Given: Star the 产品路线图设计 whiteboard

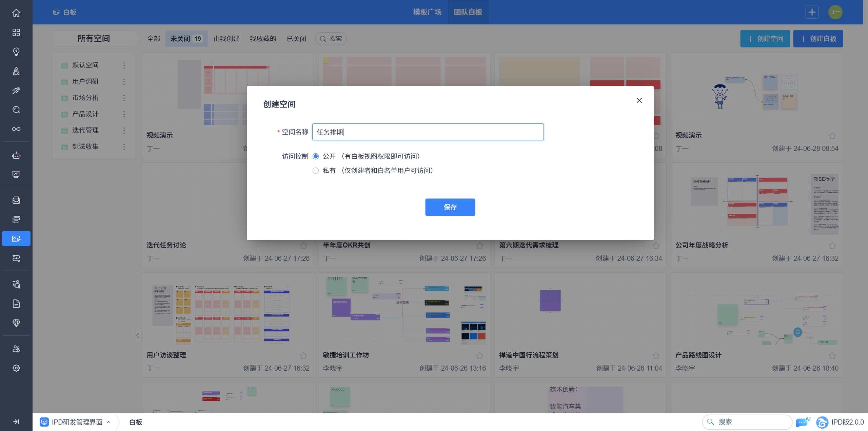Looking at the screenshot, I should pos(832,355).
